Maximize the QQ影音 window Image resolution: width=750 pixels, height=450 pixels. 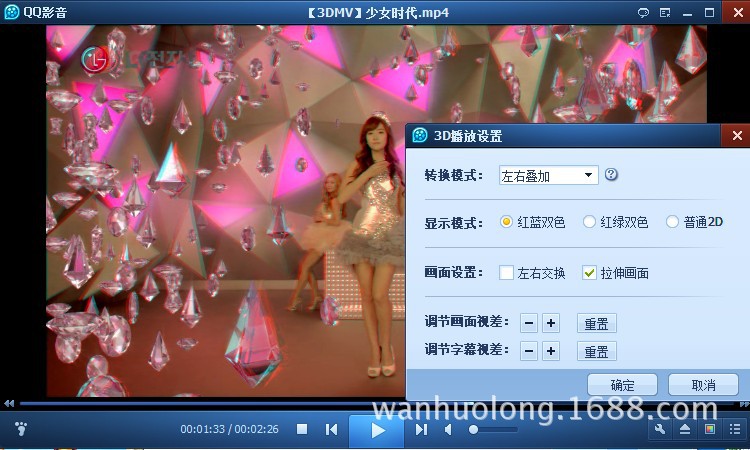tap(709, 13)
